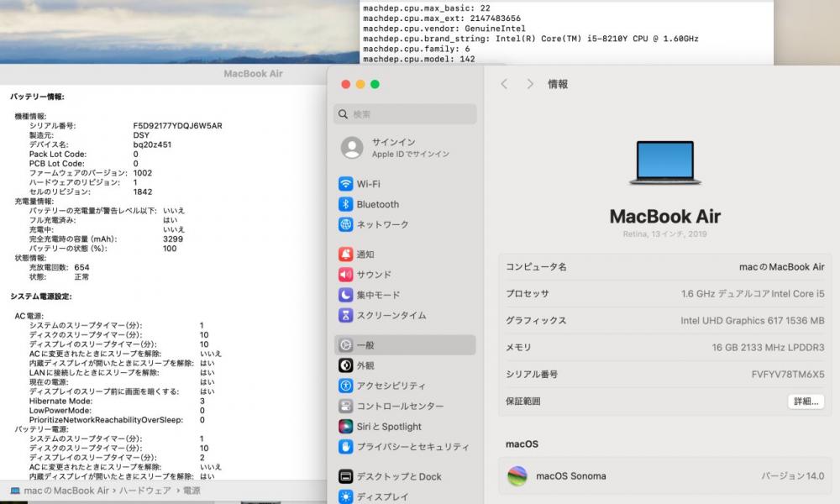The height and width of the screenshot is (504, 840).
Task: Click バッテリーの状態 100 value
Action: coord(170,249)
